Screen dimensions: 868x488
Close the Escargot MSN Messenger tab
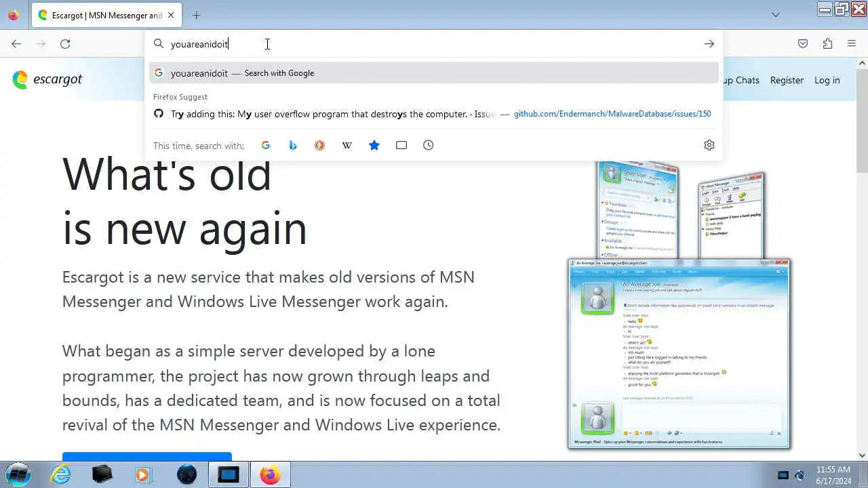coord(171,15)
